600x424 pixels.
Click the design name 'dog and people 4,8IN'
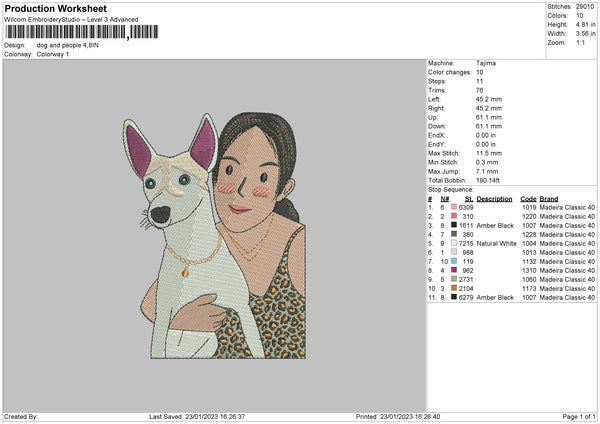click(x=68, y=45)
